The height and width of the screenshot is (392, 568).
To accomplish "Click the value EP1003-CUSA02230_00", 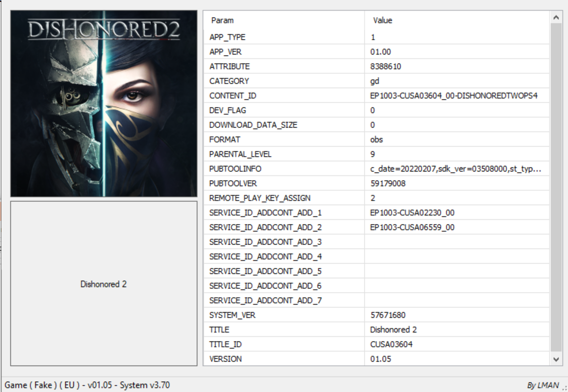I will pos(412,213).
